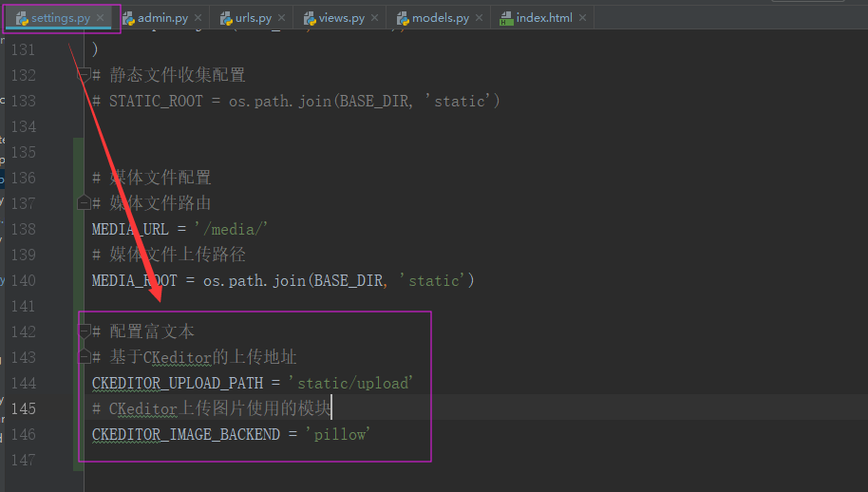Click os.path.join call on line 140
Viewport: 868px width, 492px height.
tap(255, 280)
